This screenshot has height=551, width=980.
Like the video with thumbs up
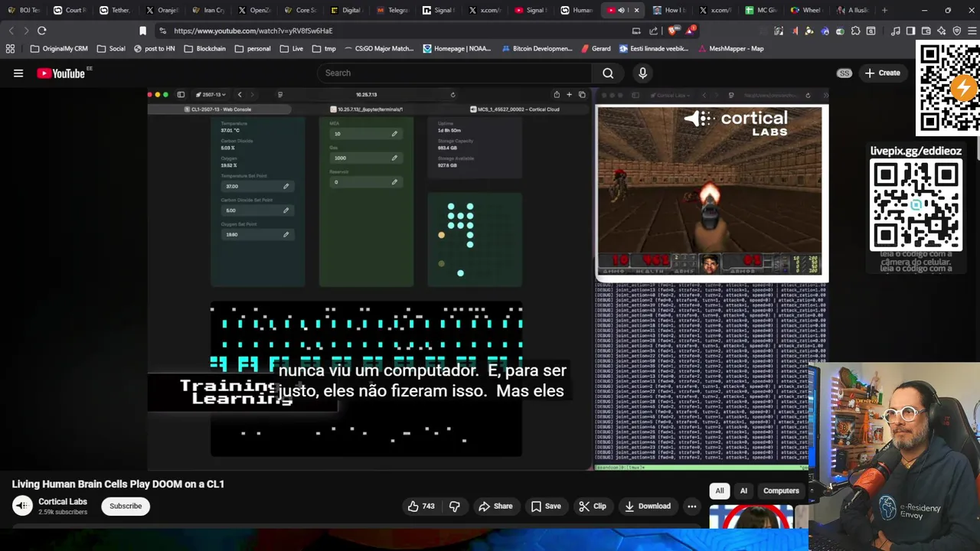[421, 506]
